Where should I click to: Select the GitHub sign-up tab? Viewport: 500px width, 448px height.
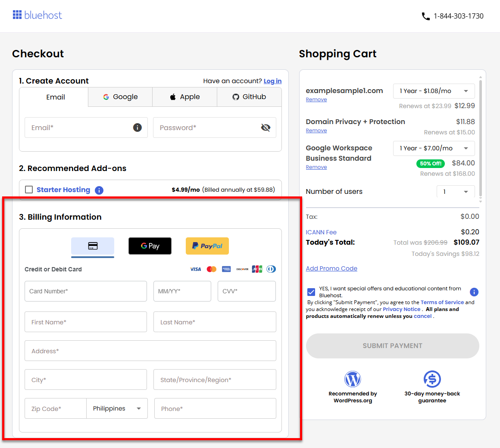click(250, 97)
